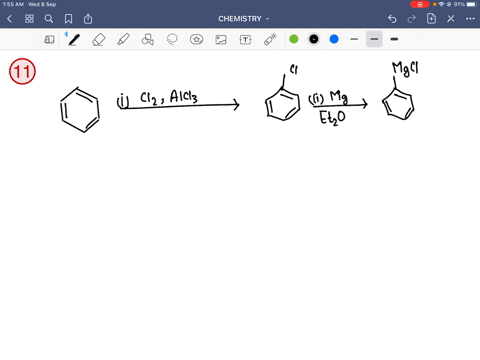Insert an image with the photo tool
This screenshot has height=360, width=480.
pos(221,40)
